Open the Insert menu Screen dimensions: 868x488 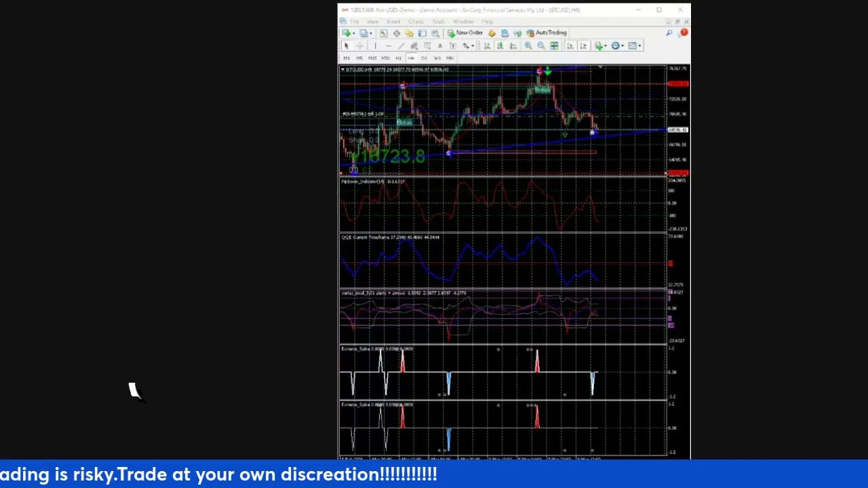(x=393, y=22)
